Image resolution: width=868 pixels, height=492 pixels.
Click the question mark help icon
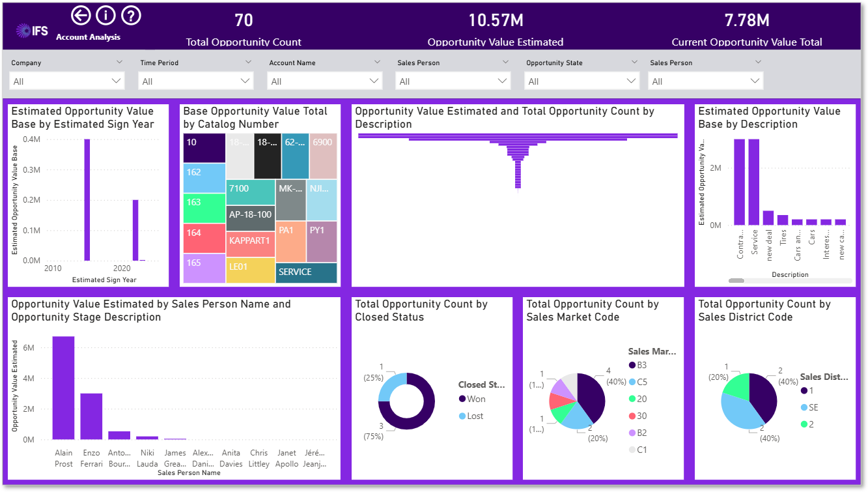click(131, 15)
